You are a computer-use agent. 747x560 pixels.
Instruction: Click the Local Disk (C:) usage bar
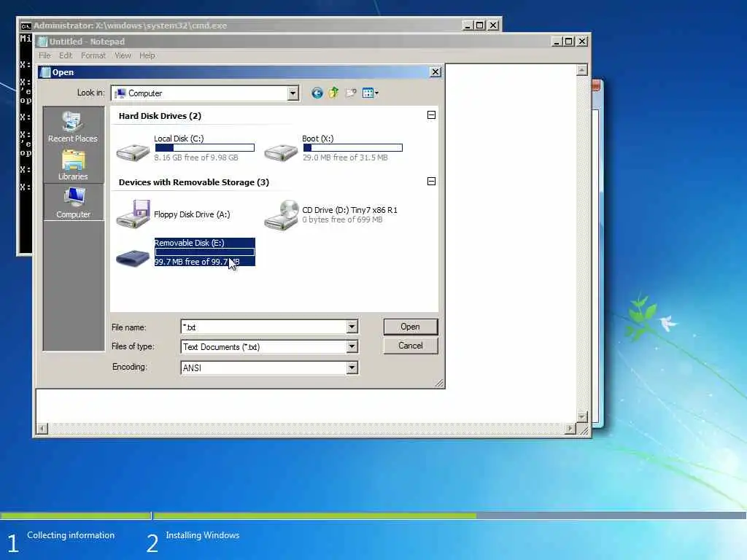click(205, 147)
